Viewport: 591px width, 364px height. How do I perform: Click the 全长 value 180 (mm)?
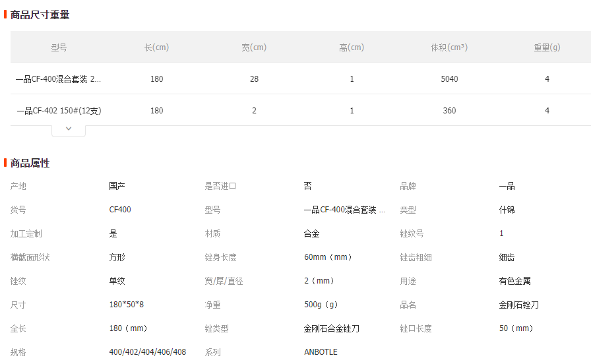pos(128,328)
